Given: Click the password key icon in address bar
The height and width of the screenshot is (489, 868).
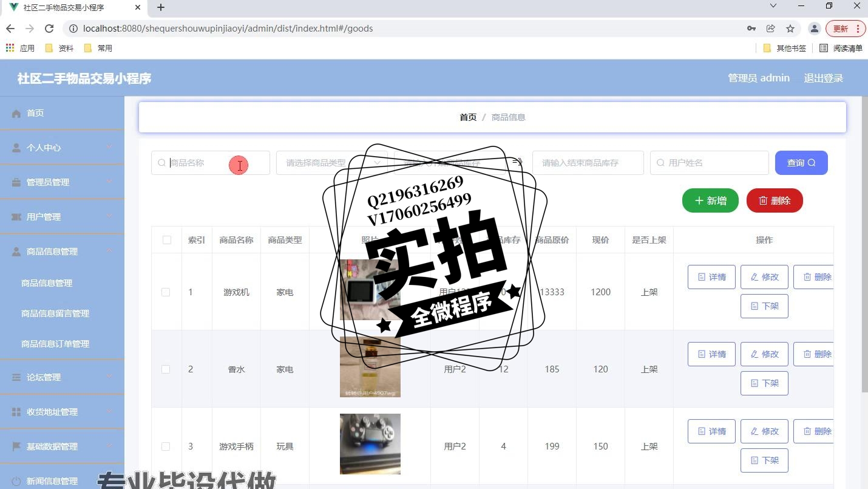Looking at the screenshot, I should (751, 29).
